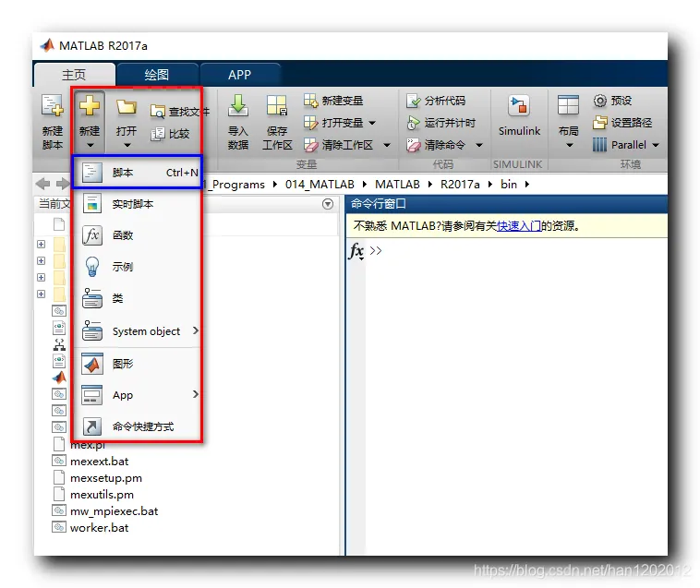This screenshot has height=588, width=700.
Task: Open the 快速入门 link
Action: point(519,226)
